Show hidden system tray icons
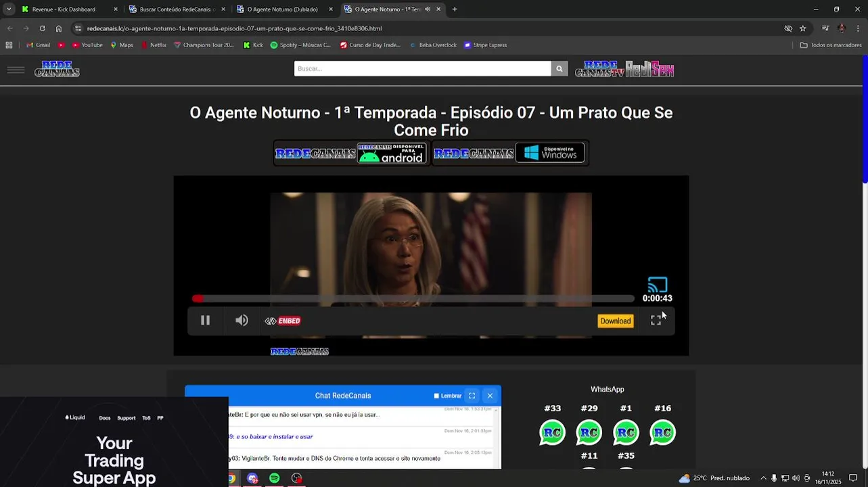The width and height of the screenshot is (868, 487). [x=763, y=478]
